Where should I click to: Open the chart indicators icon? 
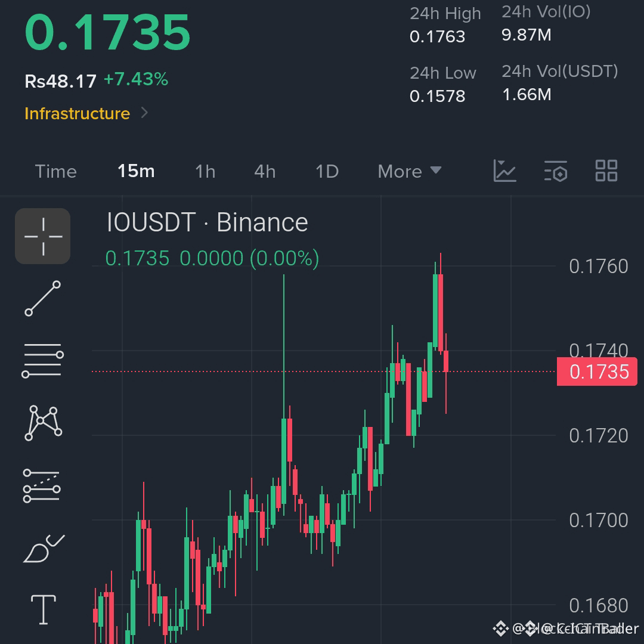pyautogui.click(x=504, y=171)
